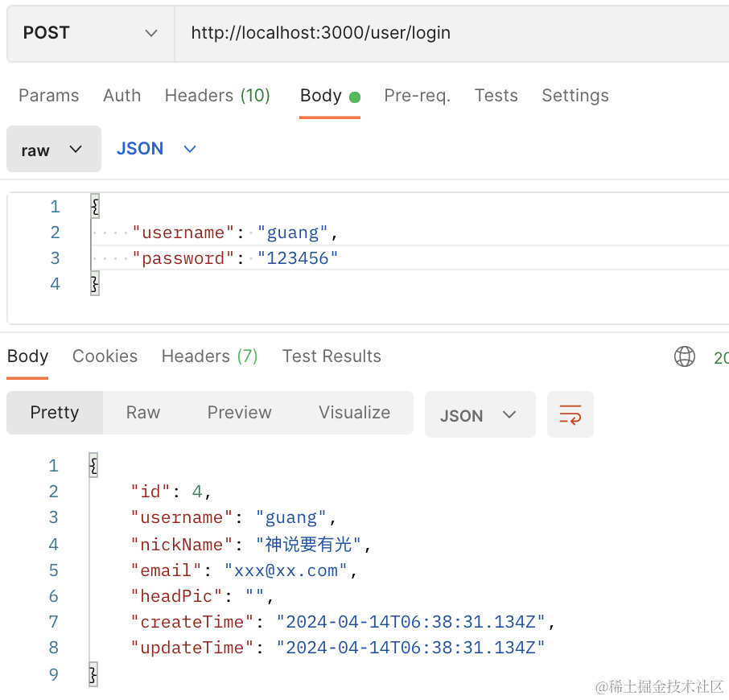Open the POST method dropdown
This screenshot has height=700, width=729.
90,33
